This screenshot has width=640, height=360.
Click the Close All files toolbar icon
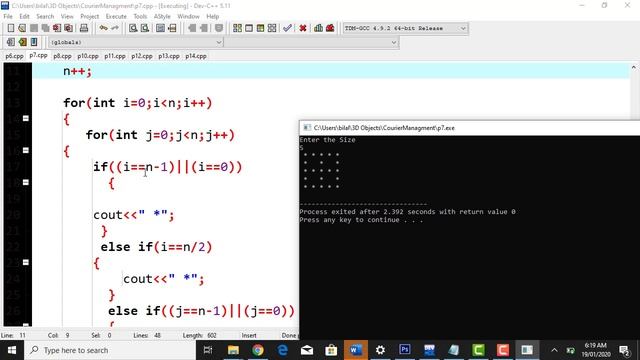click(x=69, y=28)
